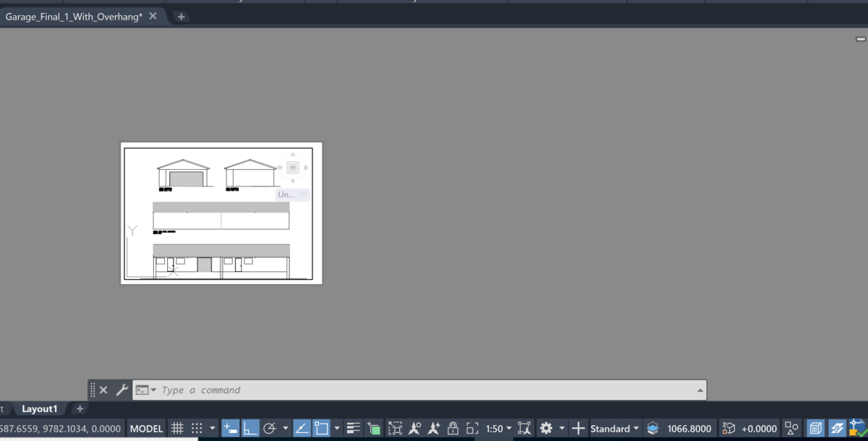Screen dimensions: 868x441
Task: Click the MODEL space button
Action: pyautogui.click(x=146, y=429)
